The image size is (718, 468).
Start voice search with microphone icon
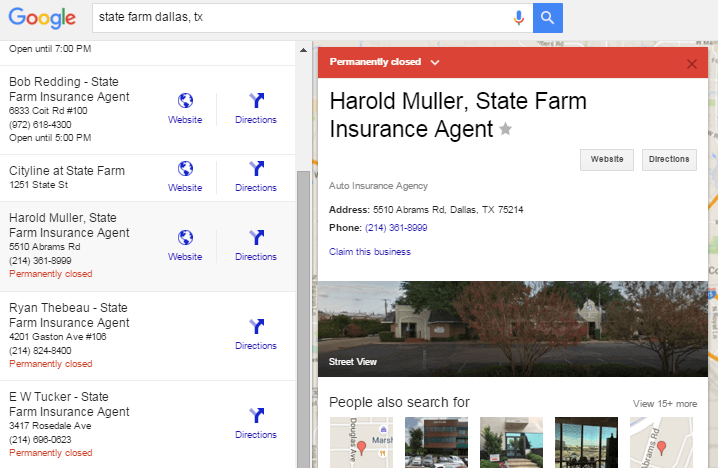pos(518,18)
